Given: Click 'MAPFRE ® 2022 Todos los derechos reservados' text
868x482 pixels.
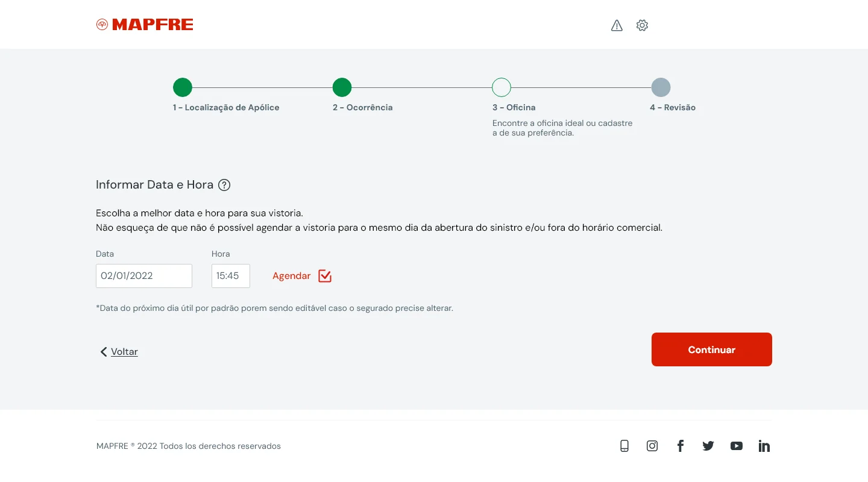Looking at the screenshot, I should point(189,446).
